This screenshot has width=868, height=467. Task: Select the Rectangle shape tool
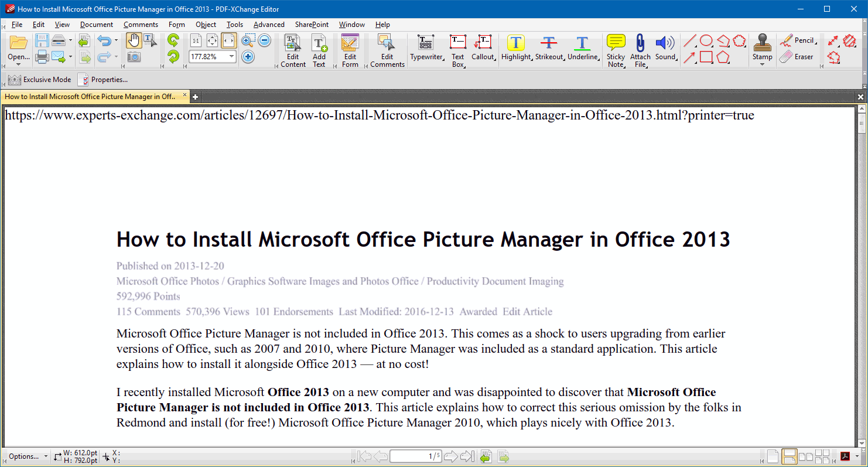pos(706,57)
